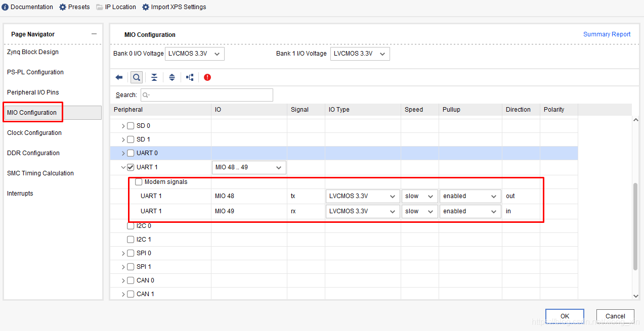The height and width of the screenshot is (331, 644).
Task: Open Bank 0 I/O Voltage dropdown
Action: tap(195, 54)
